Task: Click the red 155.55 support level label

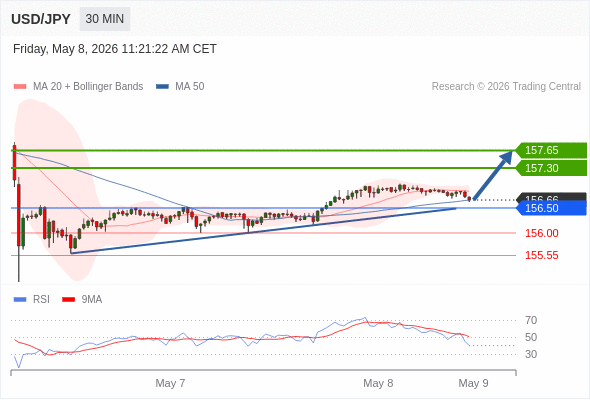Action: (x=541, y=256)
